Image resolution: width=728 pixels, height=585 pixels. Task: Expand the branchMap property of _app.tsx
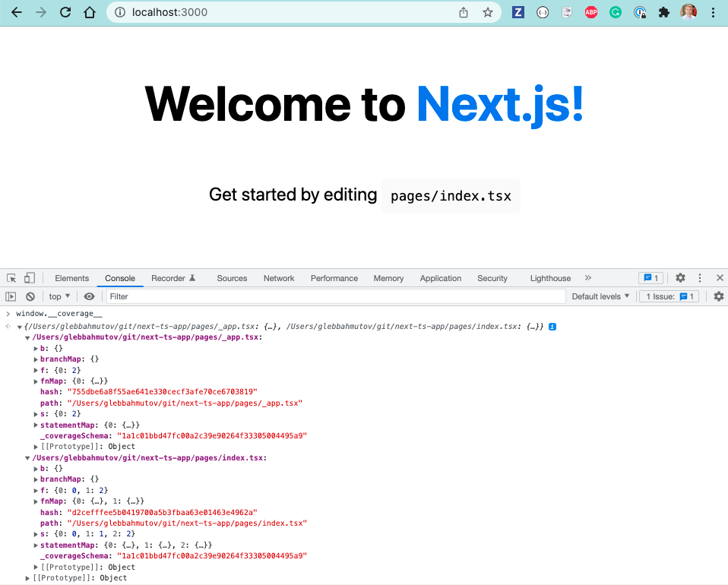[x=34, y=359]
